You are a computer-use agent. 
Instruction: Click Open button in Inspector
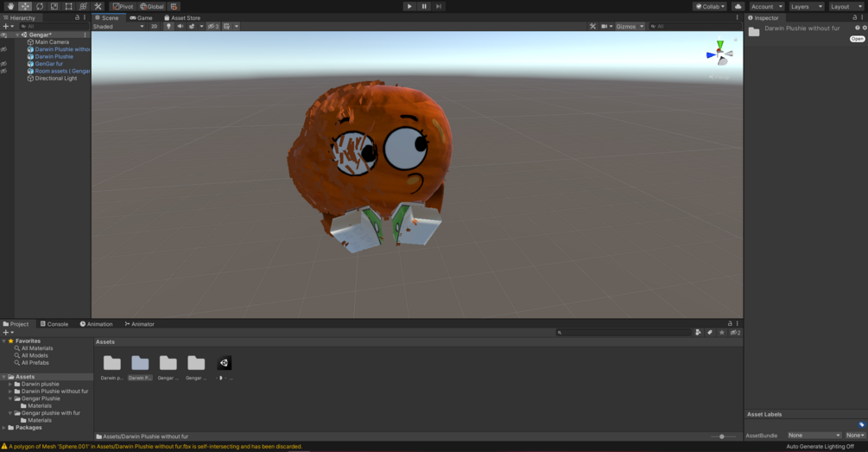pyautogui.click(x=857, y=39)
